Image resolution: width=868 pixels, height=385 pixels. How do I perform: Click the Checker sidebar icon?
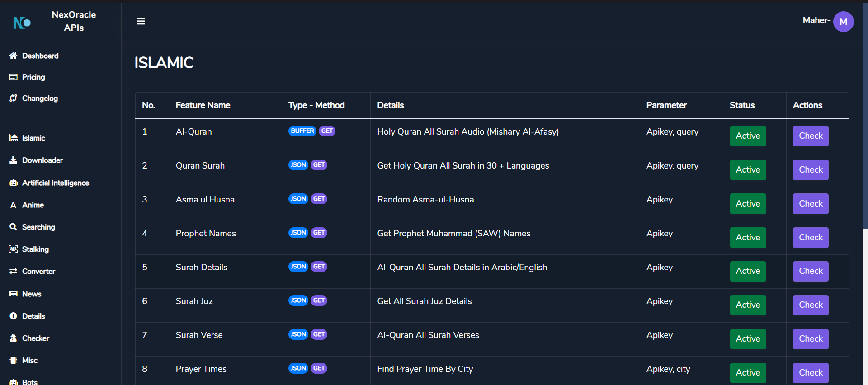click(13, 338)
